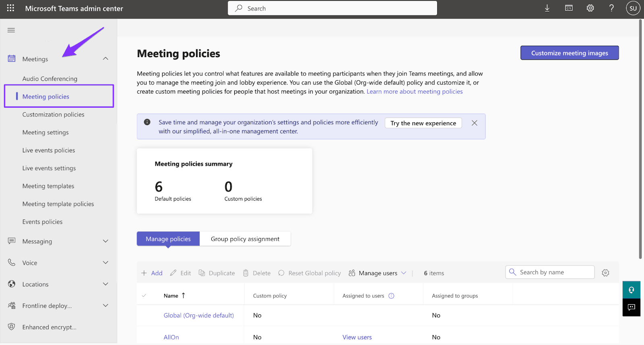
Task: Click View users for AllOn
Action: point(357,337)
